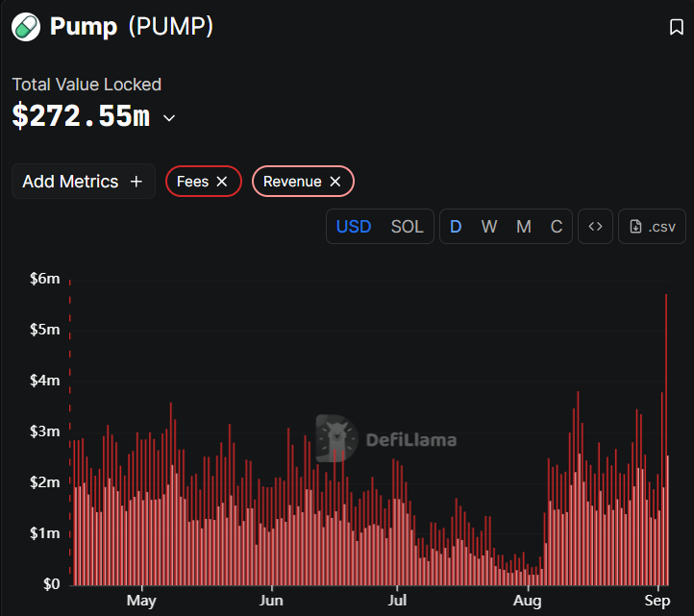
Task: Remove the Fees metric with its X
Action: coord(222,181)
